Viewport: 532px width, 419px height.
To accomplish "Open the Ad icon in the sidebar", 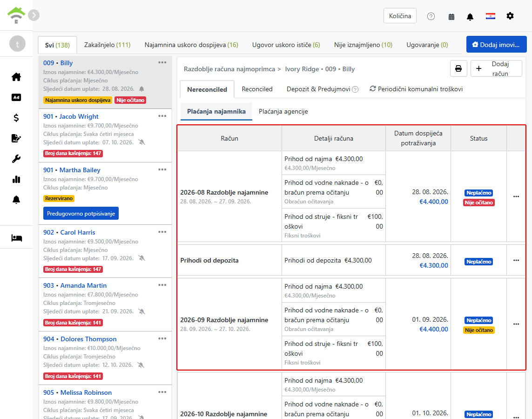I will [x=16, y=97].
